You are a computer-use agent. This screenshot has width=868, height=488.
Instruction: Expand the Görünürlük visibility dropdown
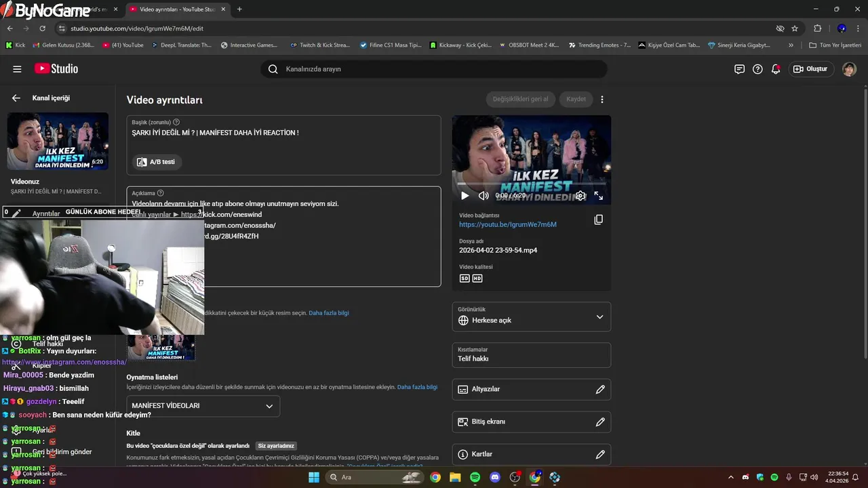(x=532, y=317)
